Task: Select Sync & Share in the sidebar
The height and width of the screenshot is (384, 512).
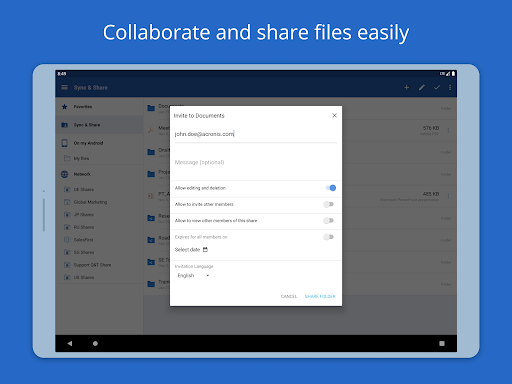Action: (x=100, y=125)
